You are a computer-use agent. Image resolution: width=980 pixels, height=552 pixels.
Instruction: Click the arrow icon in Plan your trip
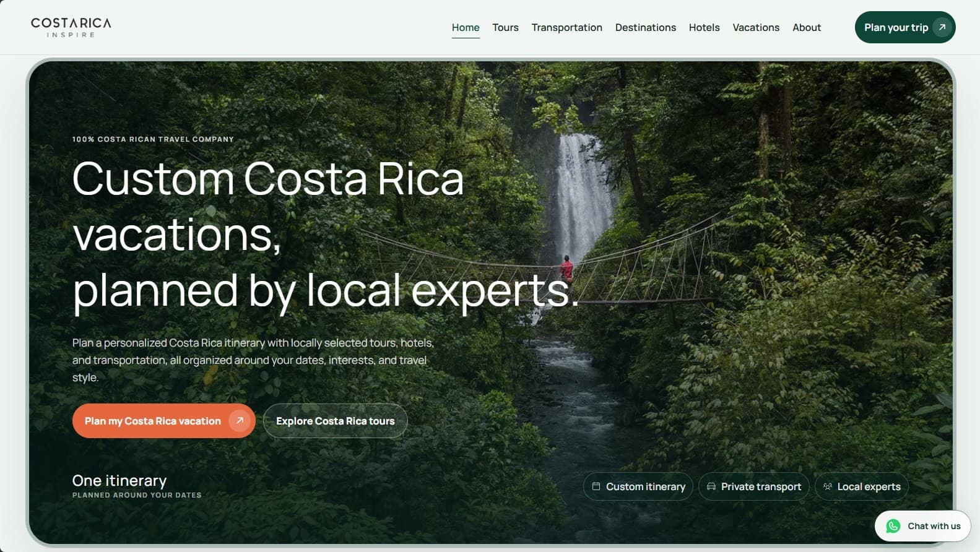pos(942,27)
